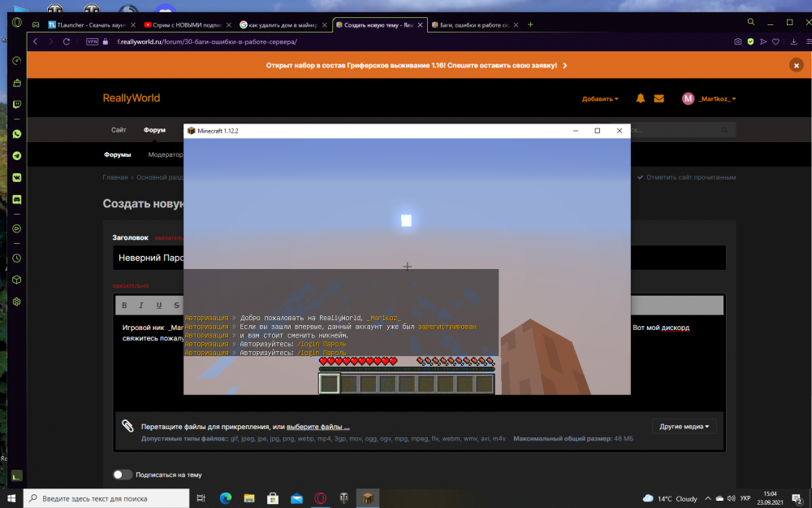This screenshot has width=812, height=508.
Task: Close the TLauncher tab
Action: tap(133, 25)
